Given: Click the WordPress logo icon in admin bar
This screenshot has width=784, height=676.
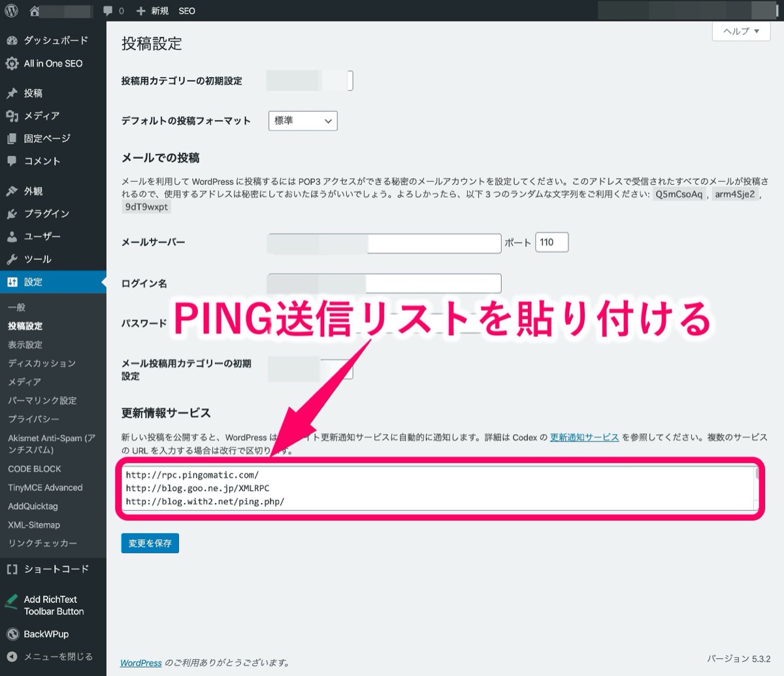Looking at the screenshot, I should point(11,10).
